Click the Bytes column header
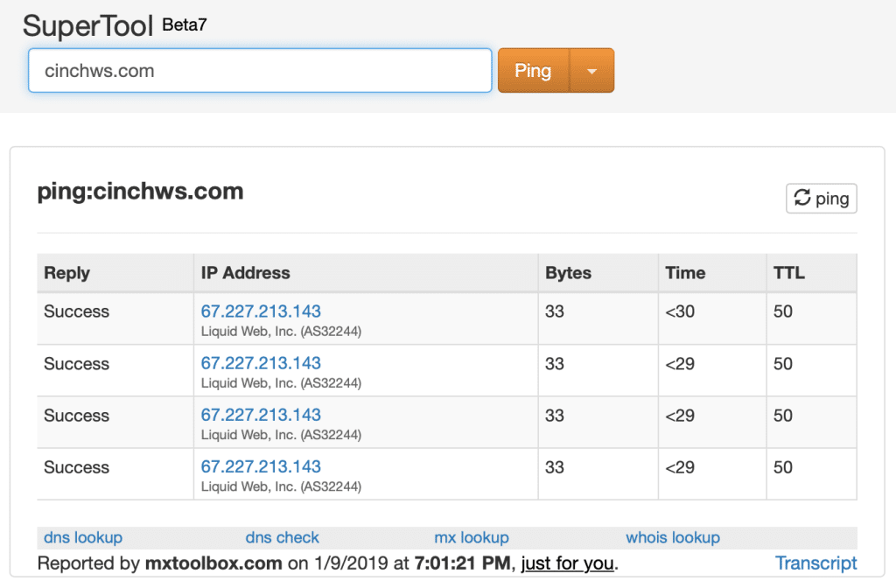The image size is (896, 588). tap(568, 273)
